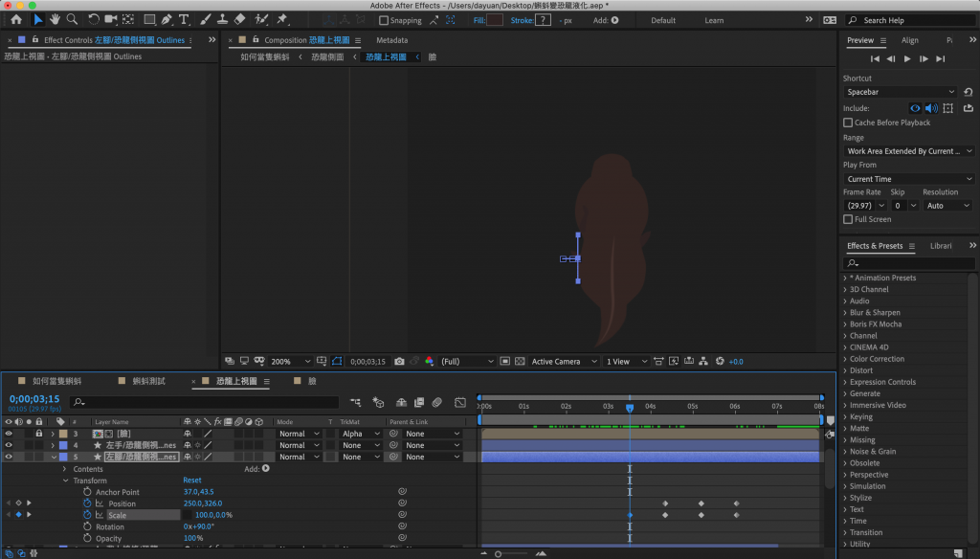Open Play From Current Time dropdown

909,179
